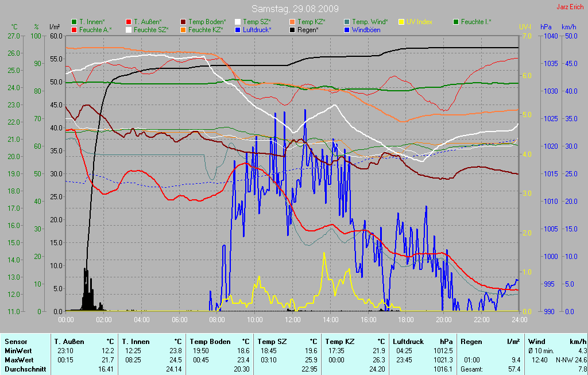Click the "MaxWert" row label

(x=19, y=360)
